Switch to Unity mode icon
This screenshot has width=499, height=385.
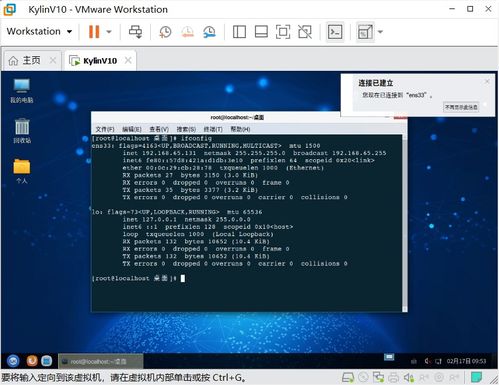point(305,32)
